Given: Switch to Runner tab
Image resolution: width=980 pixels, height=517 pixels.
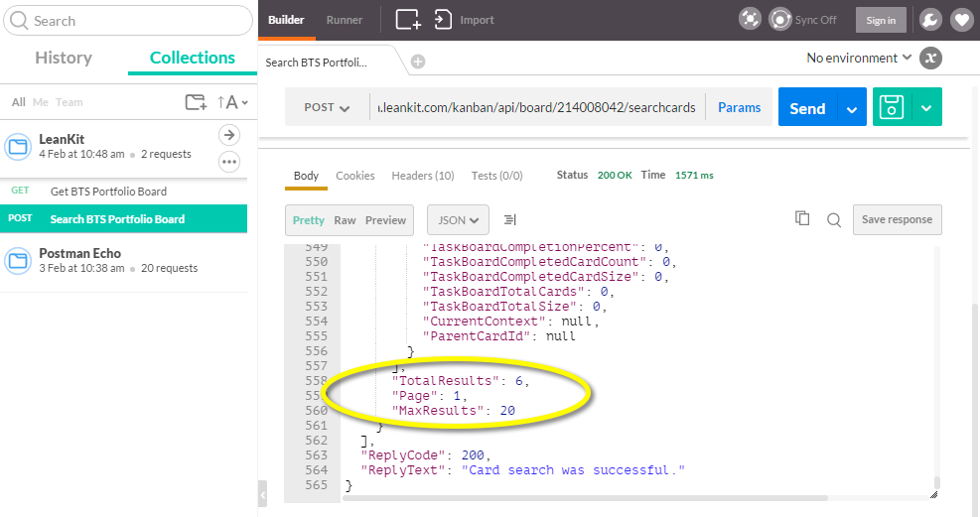Looking at the screenshot, I should (345, 20).
